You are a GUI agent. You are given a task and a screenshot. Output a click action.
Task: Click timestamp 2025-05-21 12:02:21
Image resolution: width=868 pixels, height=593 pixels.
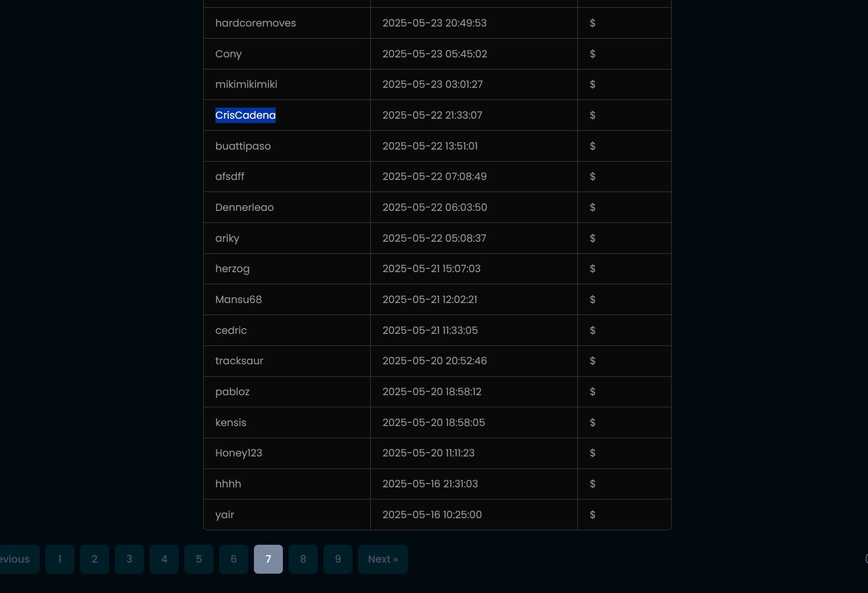point(430,300)
